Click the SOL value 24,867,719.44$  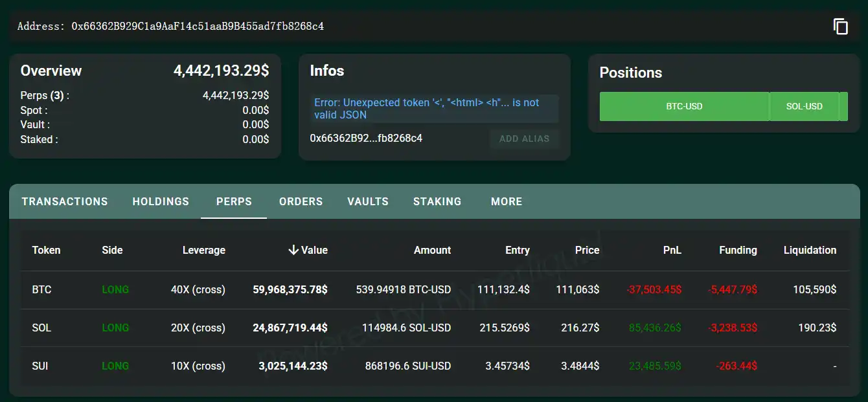(290, 328)
